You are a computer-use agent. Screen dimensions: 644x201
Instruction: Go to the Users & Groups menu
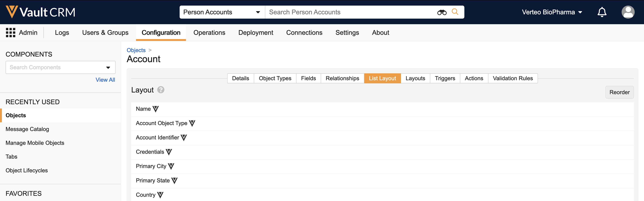pos(105,32)
